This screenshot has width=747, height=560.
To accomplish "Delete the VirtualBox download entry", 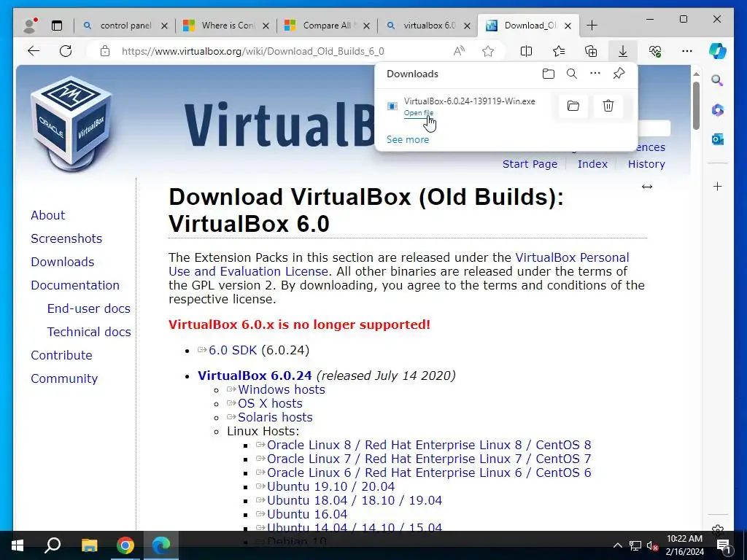I will click(608, 106).
